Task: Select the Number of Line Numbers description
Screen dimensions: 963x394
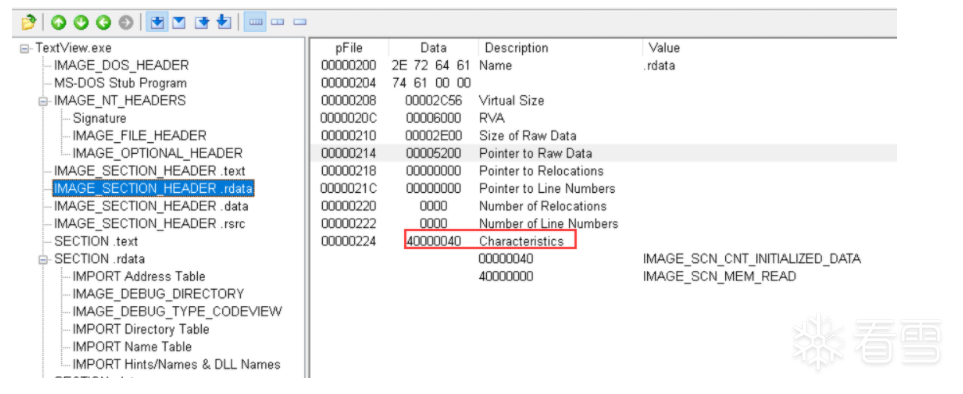Action: (548, 224)
